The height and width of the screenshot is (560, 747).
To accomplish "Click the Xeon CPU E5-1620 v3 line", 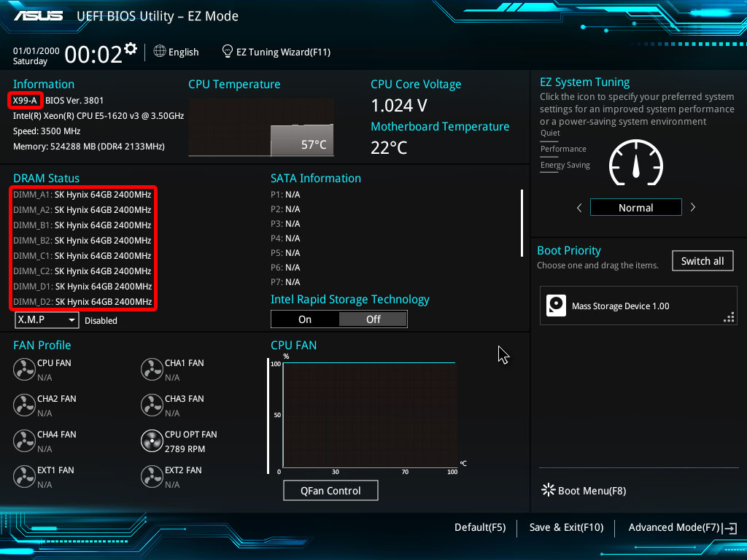I will pyautogui.click(x=98, y=116).
